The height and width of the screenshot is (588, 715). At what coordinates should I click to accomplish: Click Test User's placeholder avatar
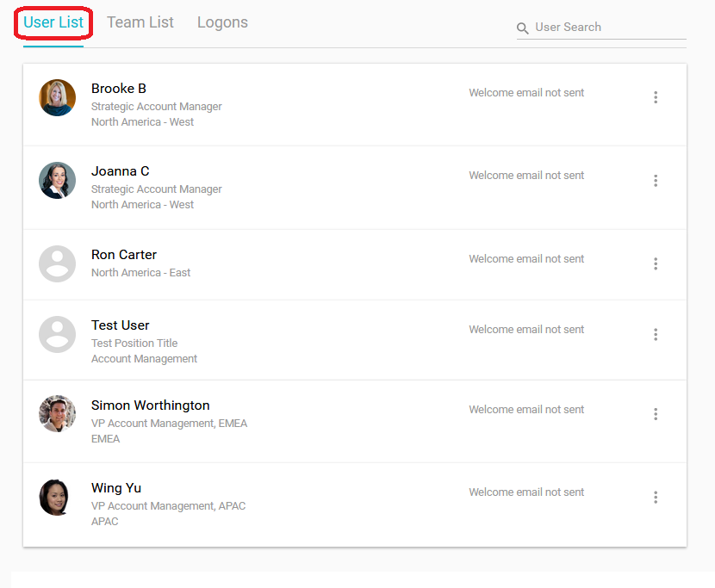pos(57,335)
